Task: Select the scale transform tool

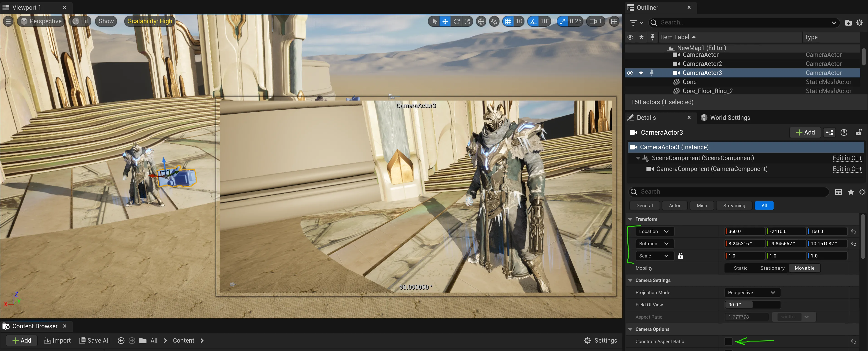Action: pos(467,22)
